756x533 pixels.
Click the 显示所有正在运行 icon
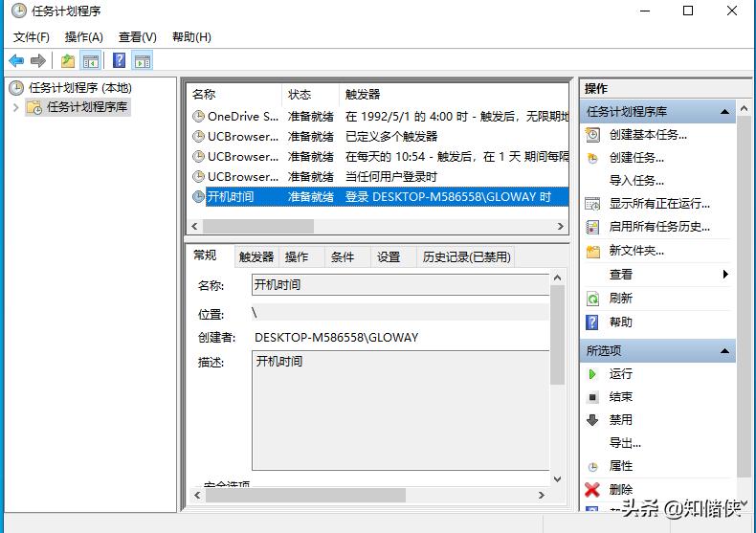click(x=592, y=204)
